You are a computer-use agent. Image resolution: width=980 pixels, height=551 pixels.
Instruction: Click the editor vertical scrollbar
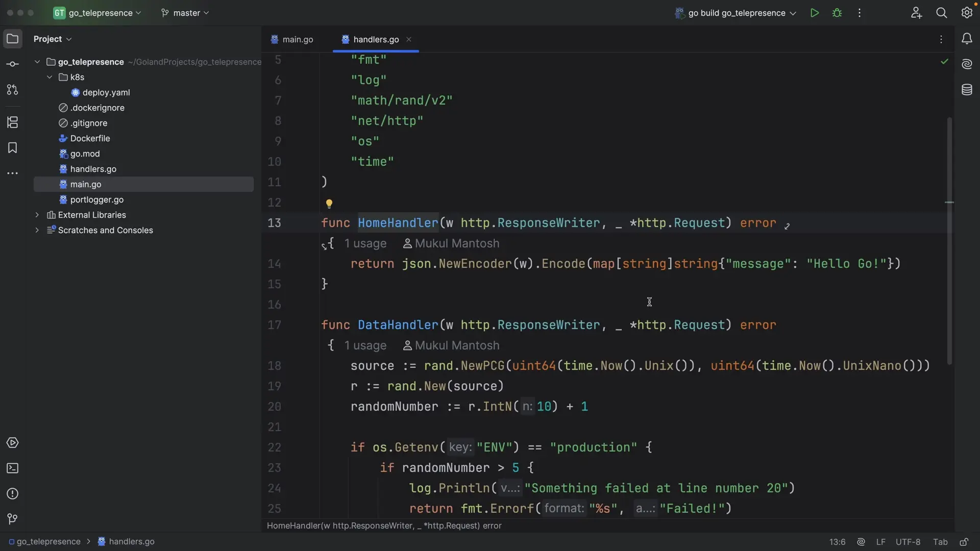point(949,241)
